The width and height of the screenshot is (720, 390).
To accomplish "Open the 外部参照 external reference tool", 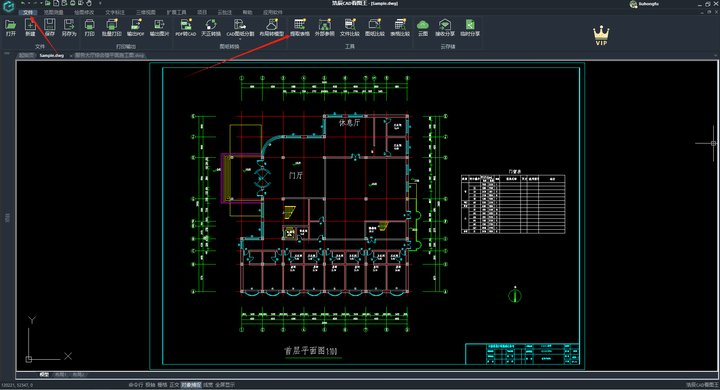I will click(x=325, y=28).
